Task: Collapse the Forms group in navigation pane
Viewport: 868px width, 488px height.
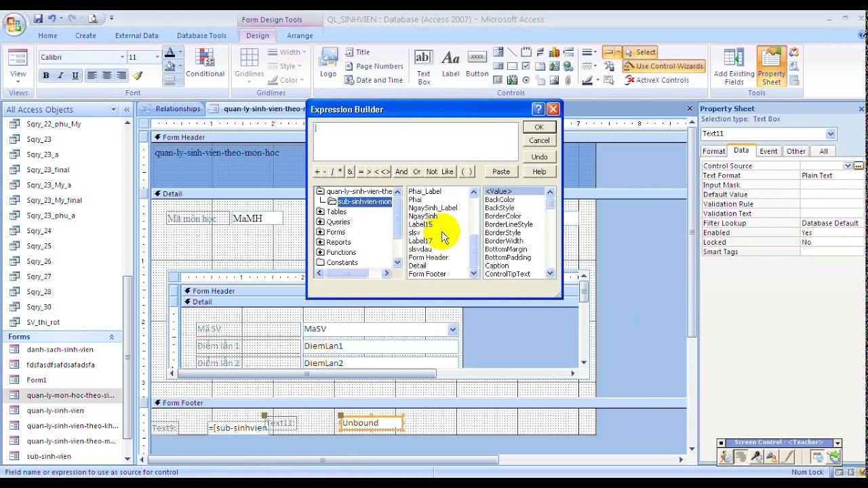Action: (111, 337)
